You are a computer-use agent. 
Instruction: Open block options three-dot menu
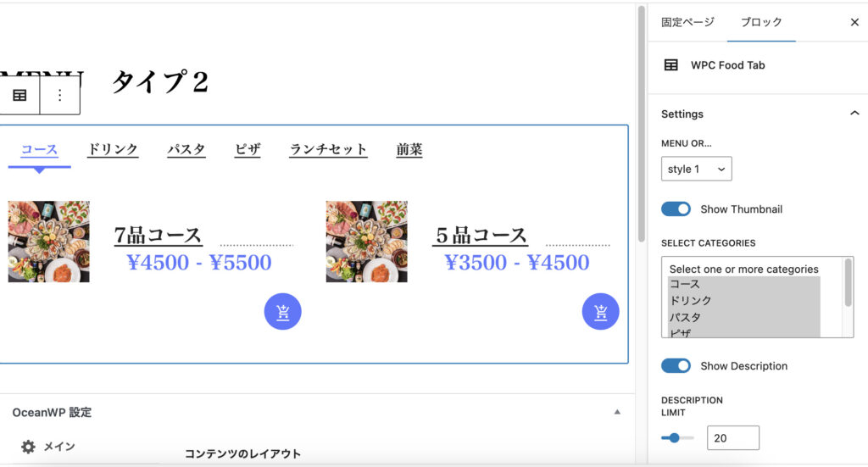tap(59, 96)
